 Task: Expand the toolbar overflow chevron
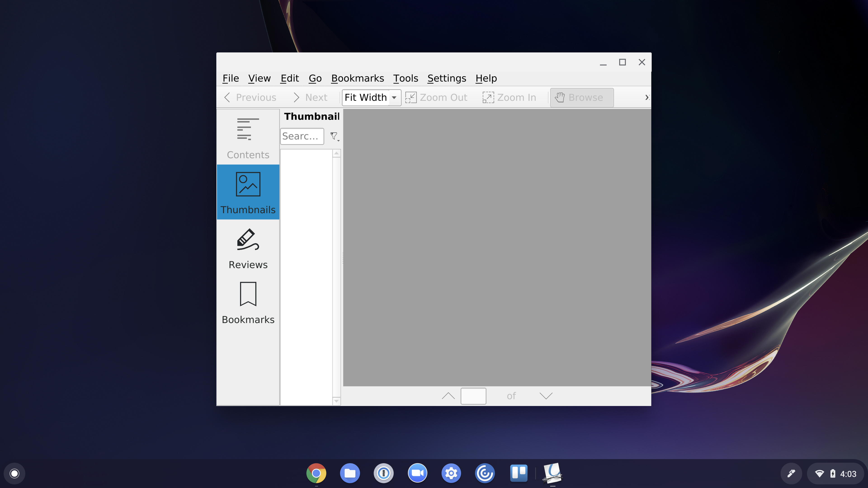(647, 97)
